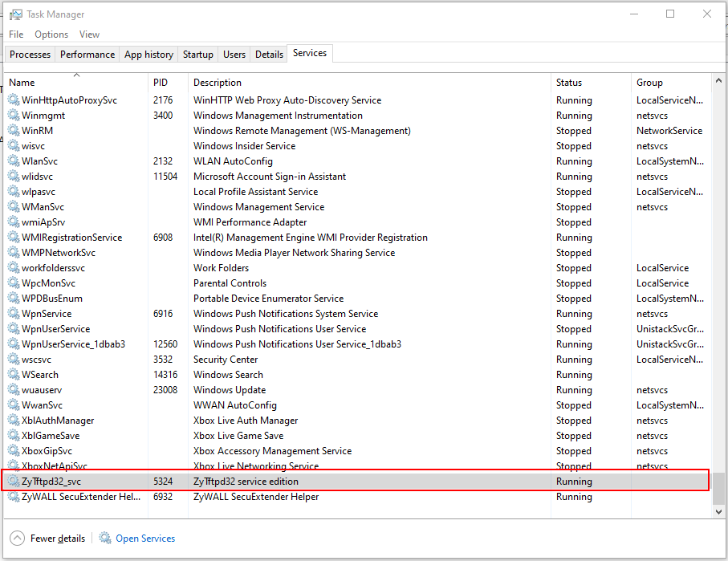Click the Open Services gear icon

[x=105, y=539]
